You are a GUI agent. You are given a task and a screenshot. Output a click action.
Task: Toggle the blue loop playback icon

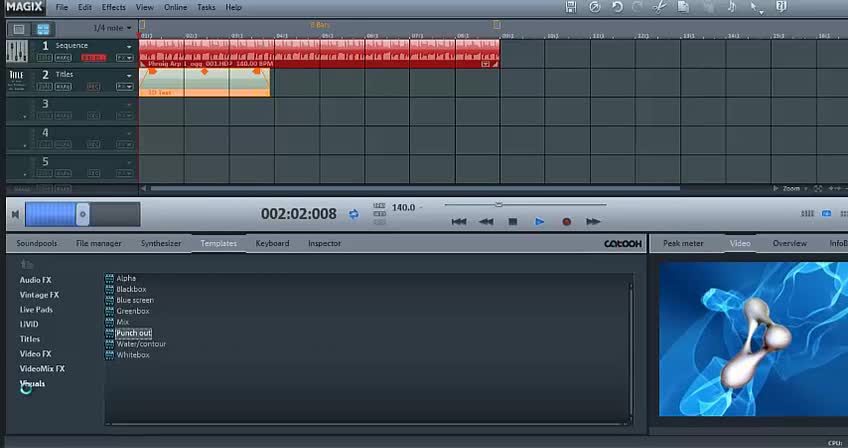tap(354, 214)
